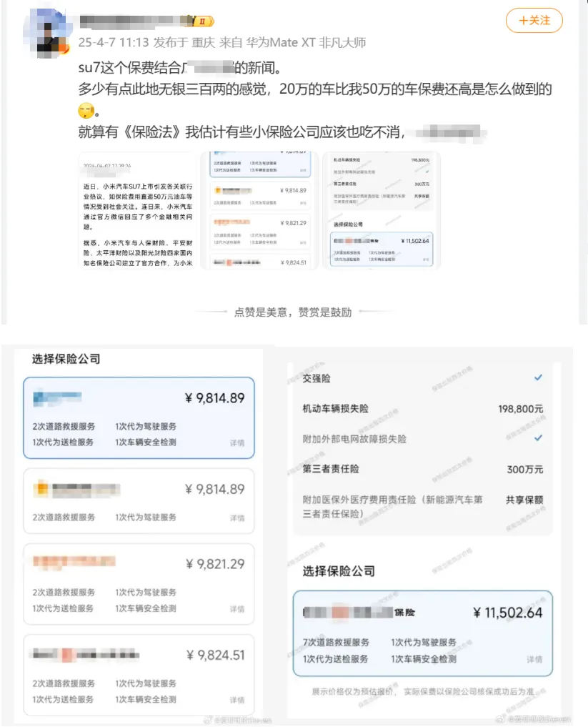Click the orange level II badge

click(x=203, y=21)
